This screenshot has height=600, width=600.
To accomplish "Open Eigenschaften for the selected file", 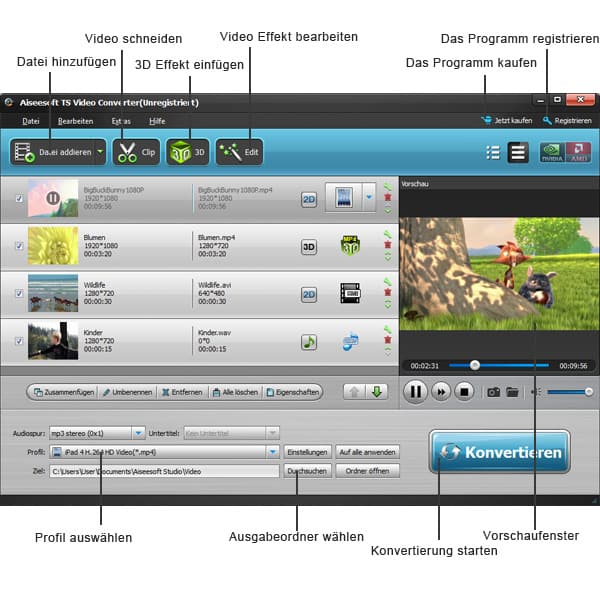I will click(293, 392).
